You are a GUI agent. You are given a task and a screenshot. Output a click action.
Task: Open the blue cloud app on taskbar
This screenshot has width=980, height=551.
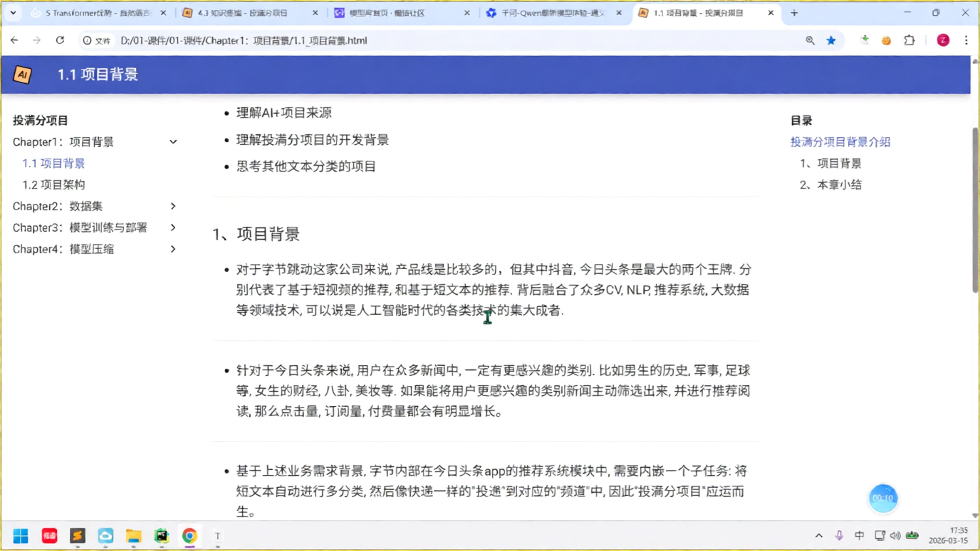point(106,536)
